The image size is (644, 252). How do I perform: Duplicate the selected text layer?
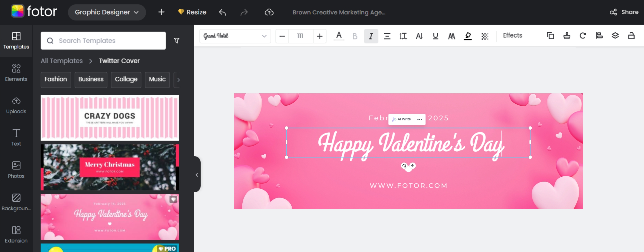(x=550, y=36)
